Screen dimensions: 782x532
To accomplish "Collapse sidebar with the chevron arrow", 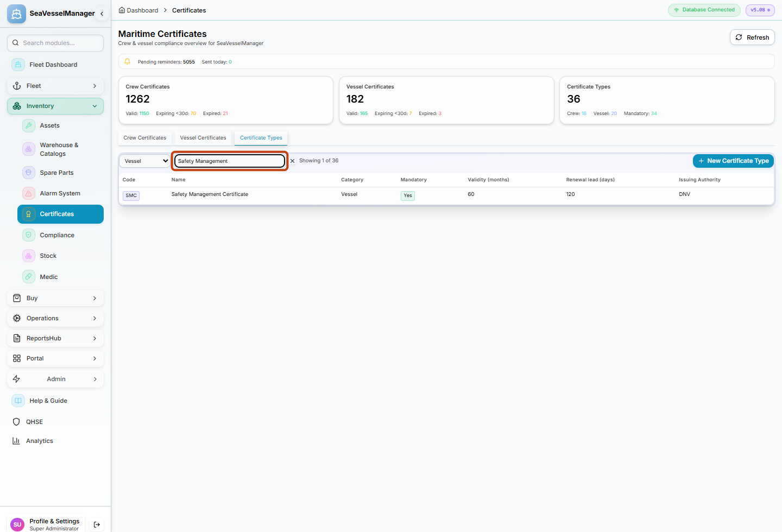I will click(x=102, y=14).
